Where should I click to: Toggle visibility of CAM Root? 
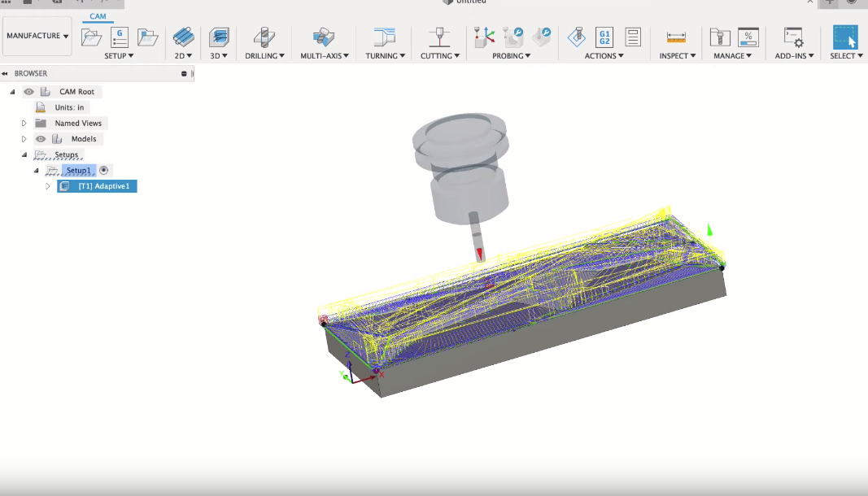tap(28, 91)
